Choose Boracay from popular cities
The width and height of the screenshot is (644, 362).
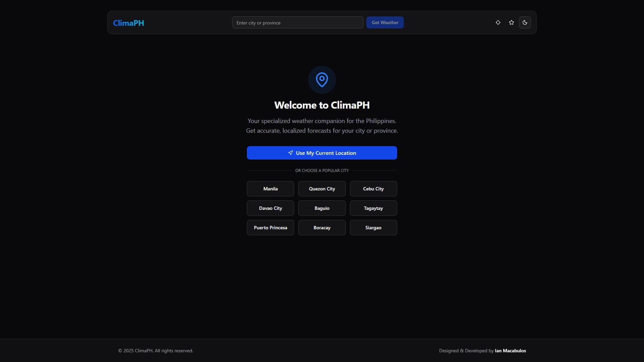tap(322, 228)
